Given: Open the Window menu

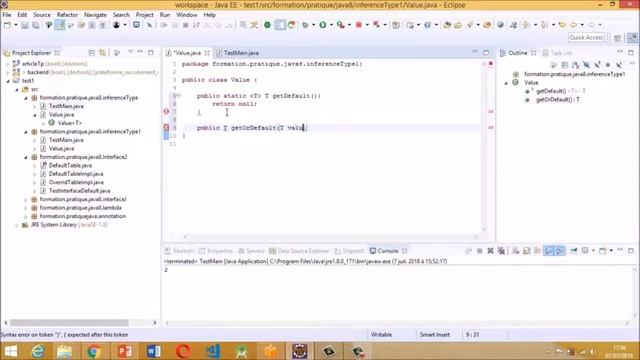Looking at the screenshot, I should pos(187,15).
